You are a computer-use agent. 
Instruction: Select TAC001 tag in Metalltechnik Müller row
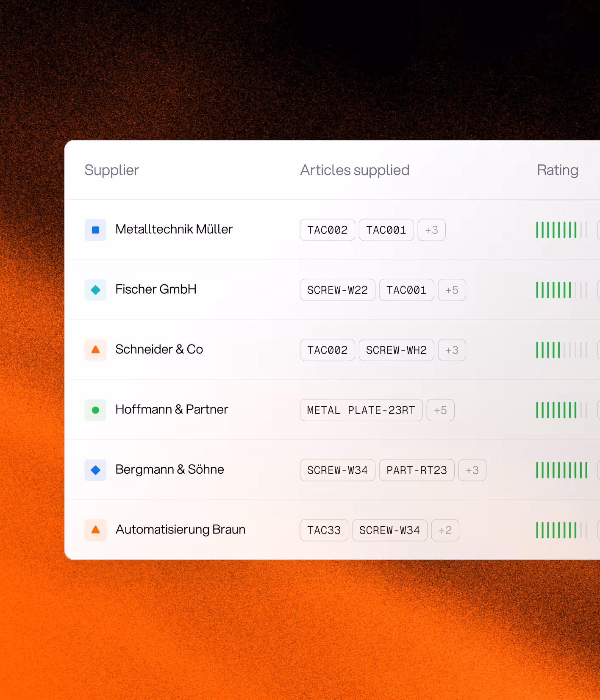pos(386,230)
